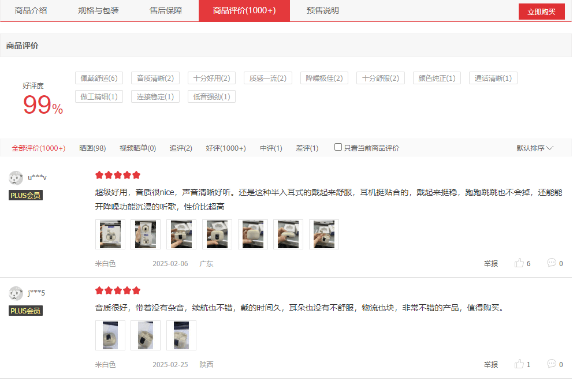
Task: Open last photo in j***5's review
Action: pos(181,335)
